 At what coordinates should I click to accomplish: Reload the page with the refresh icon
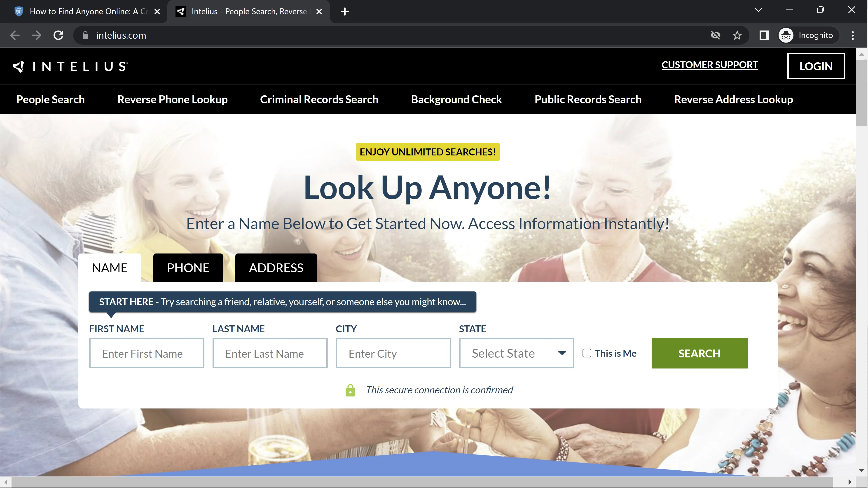tap(59, 35)
